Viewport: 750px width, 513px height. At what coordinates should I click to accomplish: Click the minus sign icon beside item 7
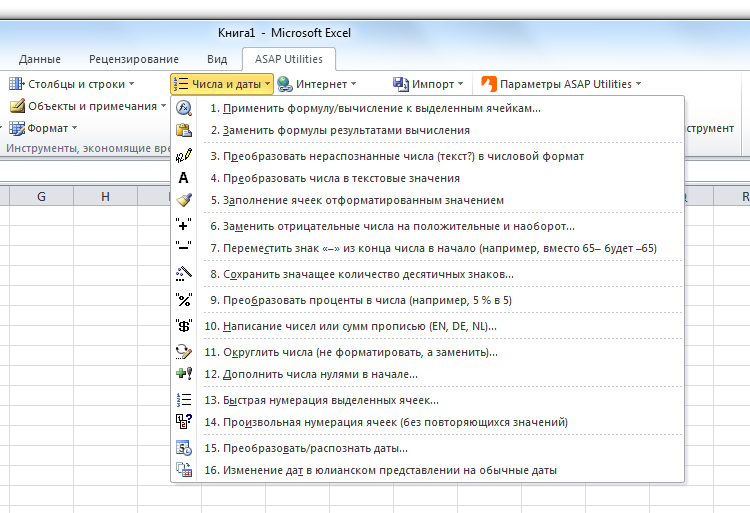tap(184, 246)
